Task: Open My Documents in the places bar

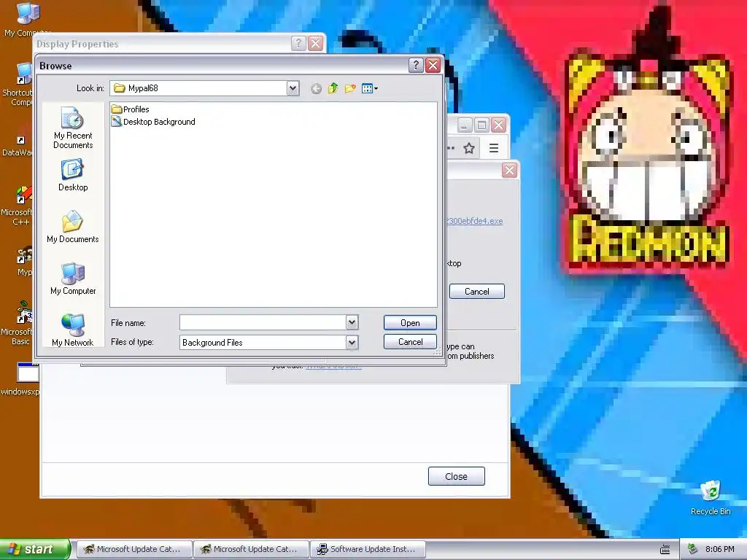Action: click(73, 227)
